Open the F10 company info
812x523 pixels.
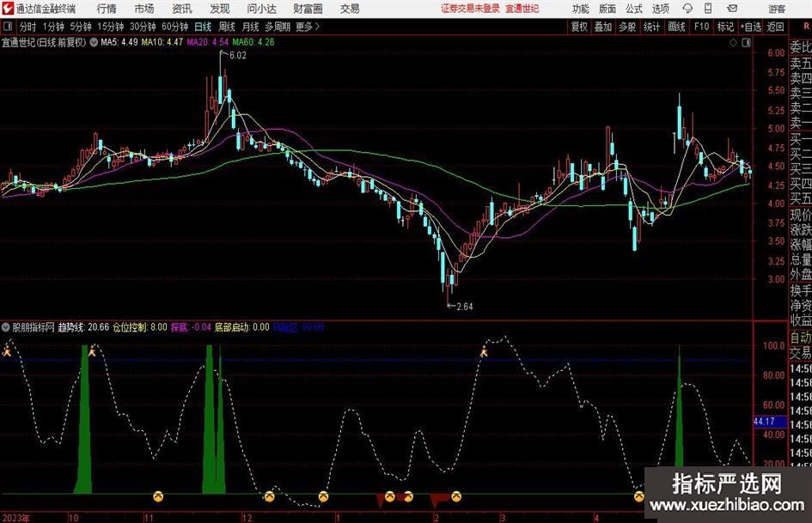pyautogui.click(x=701, y=27)
